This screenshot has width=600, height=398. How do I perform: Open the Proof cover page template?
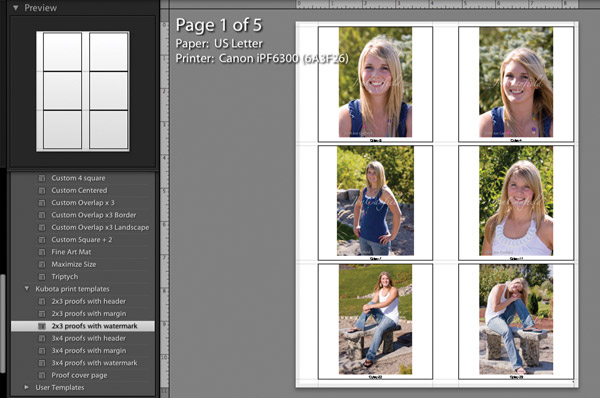(x=79, y=375)
